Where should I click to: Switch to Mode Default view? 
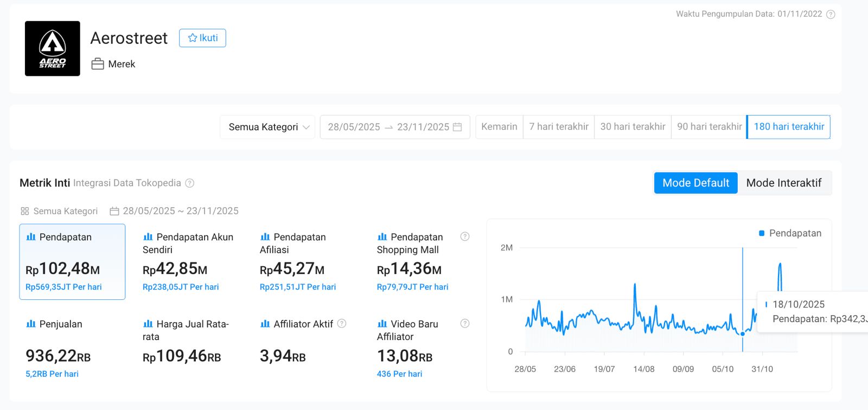[x=695, y=183]
